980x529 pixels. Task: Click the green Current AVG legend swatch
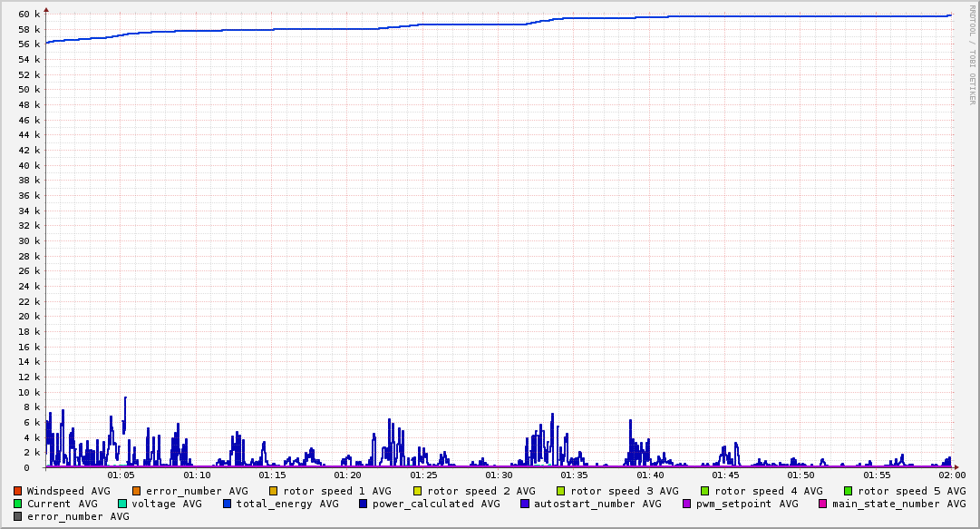coord(18,504)
